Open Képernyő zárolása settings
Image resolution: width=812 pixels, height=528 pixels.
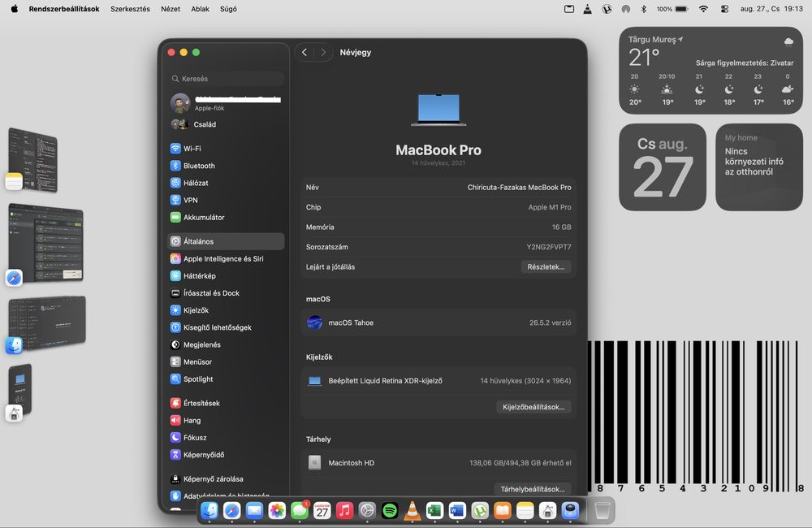[x=226, y=478]
